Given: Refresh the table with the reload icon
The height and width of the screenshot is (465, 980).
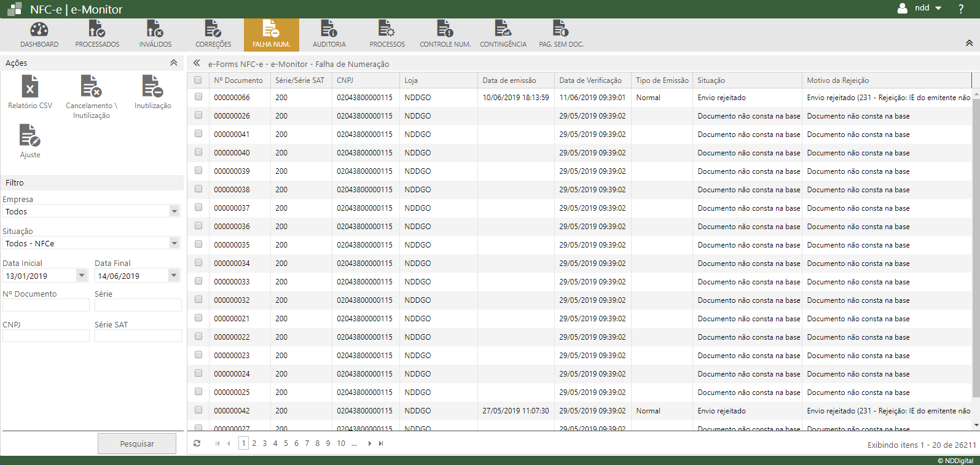Looking at the screenshot, I should (x=197, y=444).
